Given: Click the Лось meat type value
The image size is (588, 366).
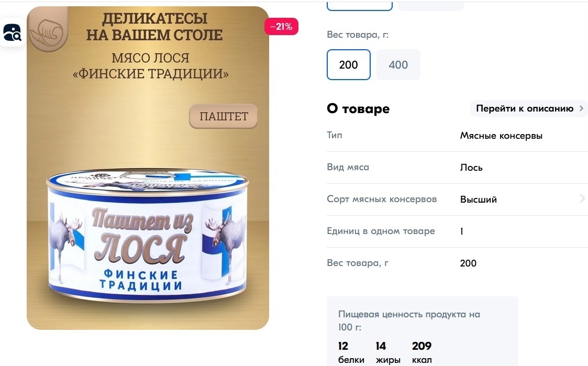Looking at the screenshot, I should point(471,168).
